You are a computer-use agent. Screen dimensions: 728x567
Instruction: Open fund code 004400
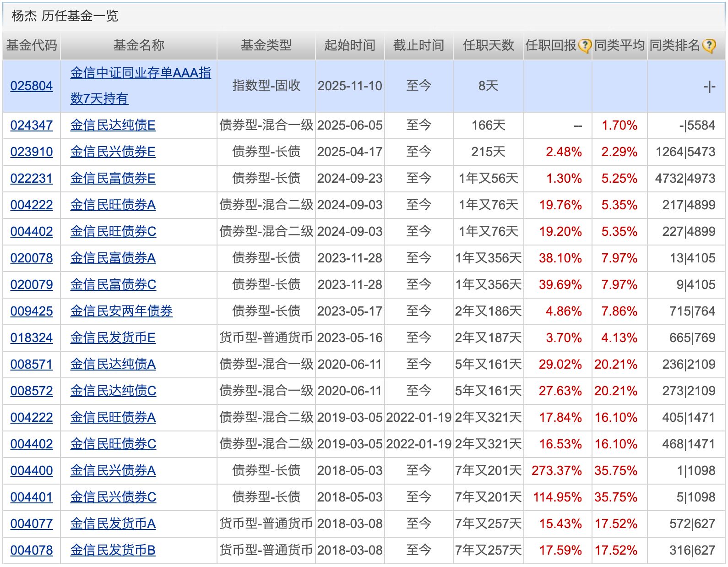coord(32,471)
